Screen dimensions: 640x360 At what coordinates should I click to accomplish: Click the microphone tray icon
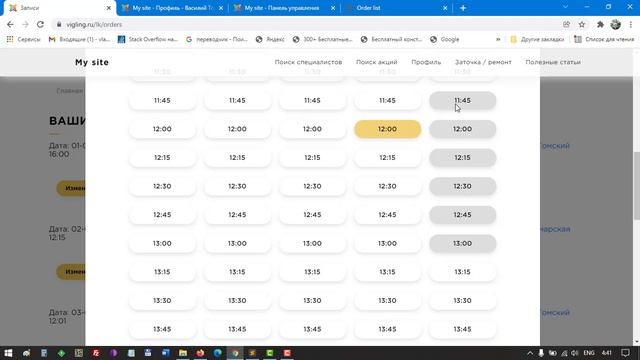pos(541,353)
